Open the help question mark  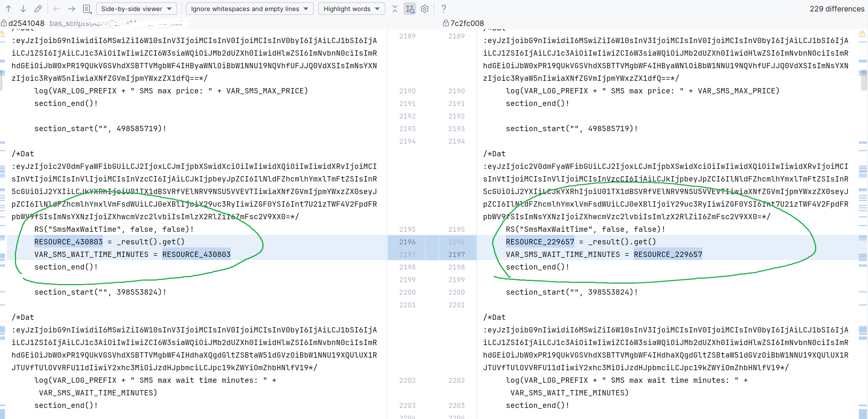coord(443,8)
